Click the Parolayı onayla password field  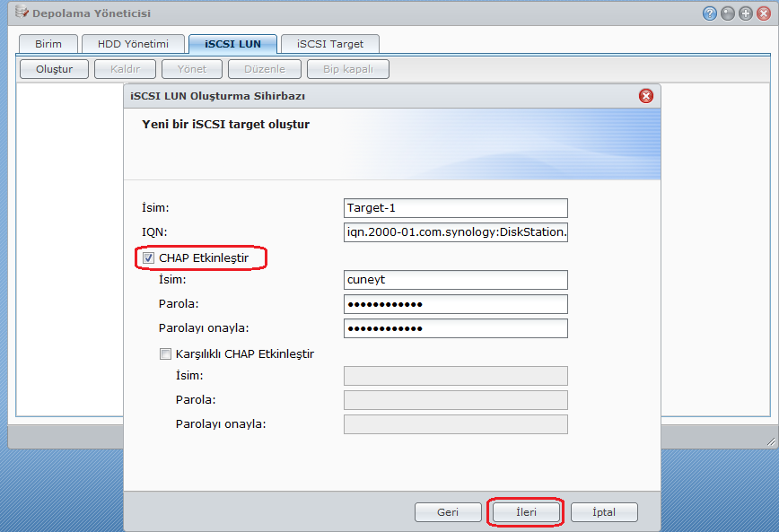click(455, 328)
